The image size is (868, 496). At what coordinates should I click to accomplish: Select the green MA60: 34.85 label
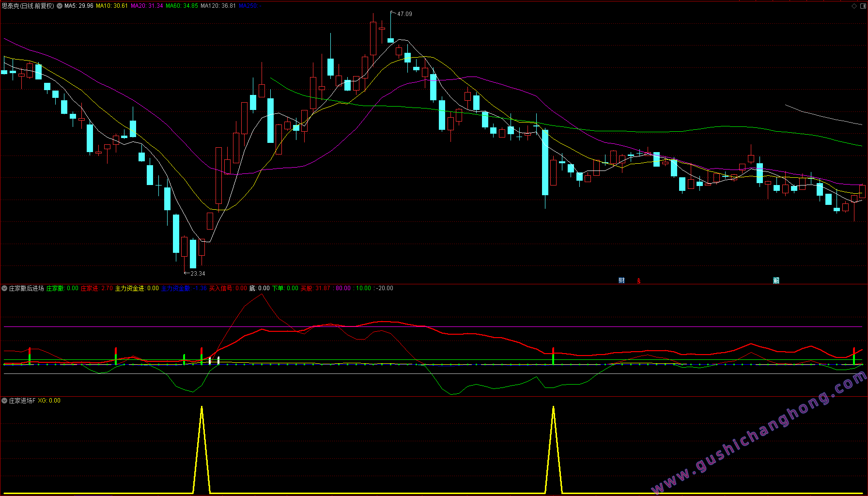click(182, 6)
